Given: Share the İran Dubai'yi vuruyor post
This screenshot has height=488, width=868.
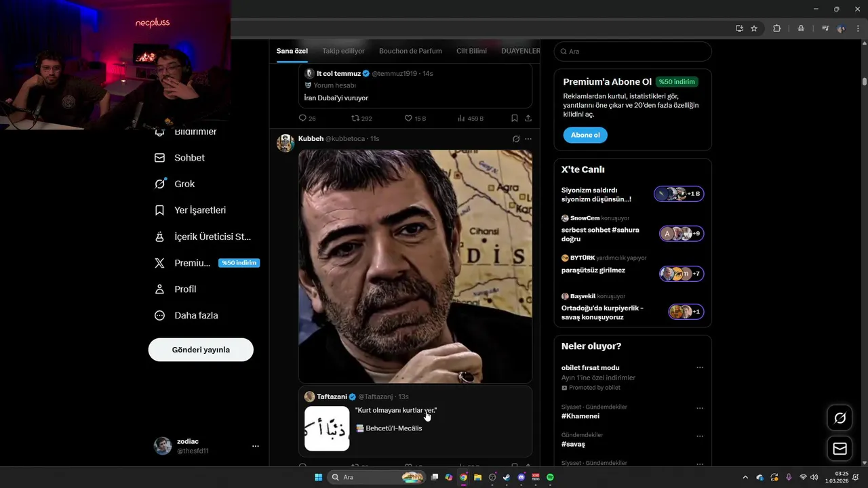Looking at the screenshot, I should click(x=528, y=118).
